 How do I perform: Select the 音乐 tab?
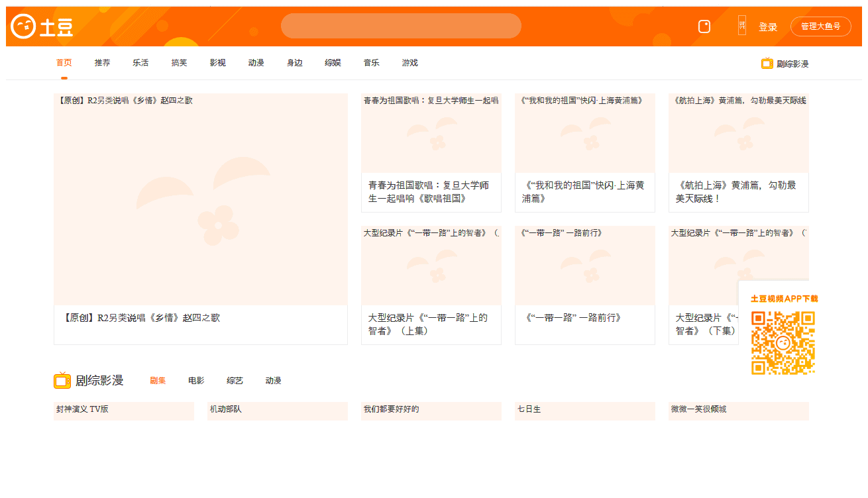[x=371, y=63]
